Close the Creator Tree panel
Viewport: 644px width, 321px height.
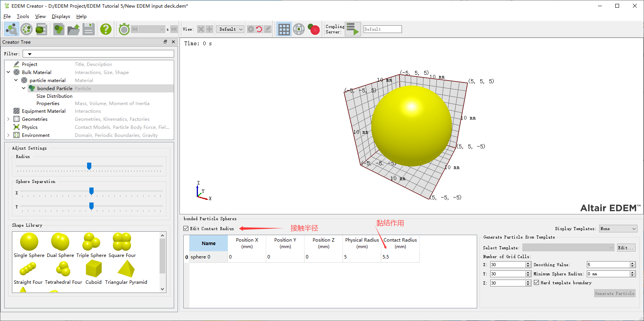(173, 42)
